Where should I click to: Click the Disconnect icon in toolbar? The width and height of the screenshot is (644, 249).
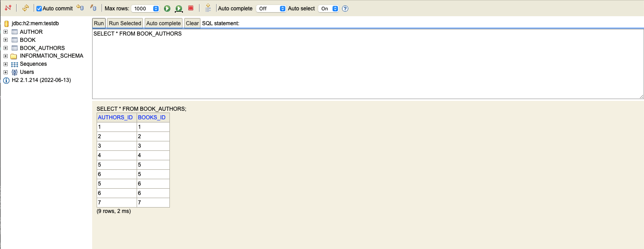tap(8, 8)
